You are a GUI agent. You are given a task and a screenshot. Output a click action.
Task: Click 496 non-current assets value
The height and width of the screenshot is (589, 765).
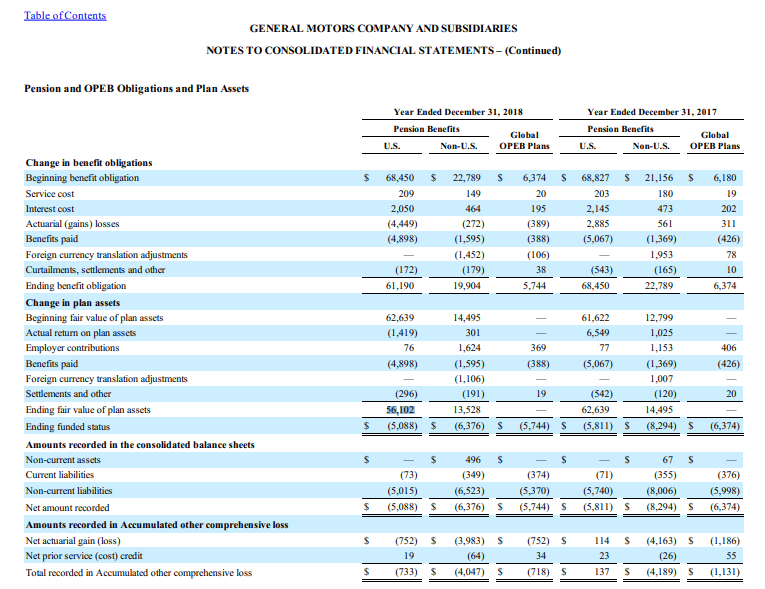pyautogui.click(x=473, y=460)
